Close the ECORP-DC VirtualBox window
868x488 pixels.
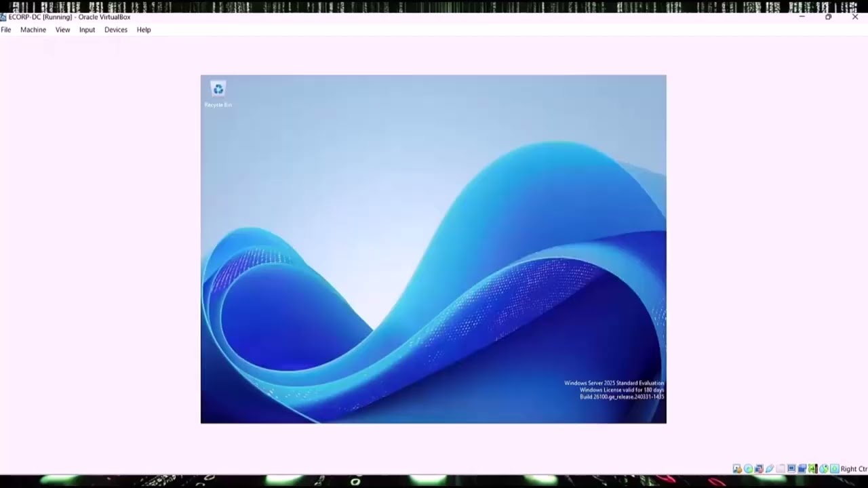pos(854,17)
